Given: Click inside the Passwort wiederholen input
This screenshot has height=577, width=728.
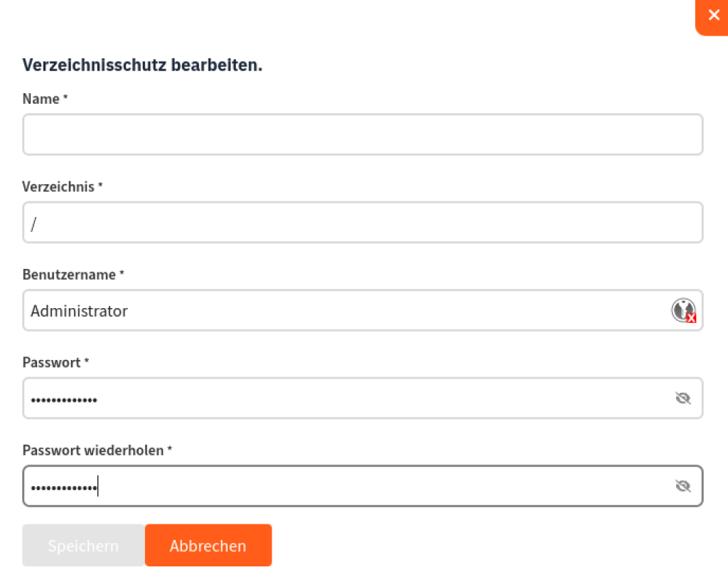Looking at the screenshot, I should click(363, 486).
